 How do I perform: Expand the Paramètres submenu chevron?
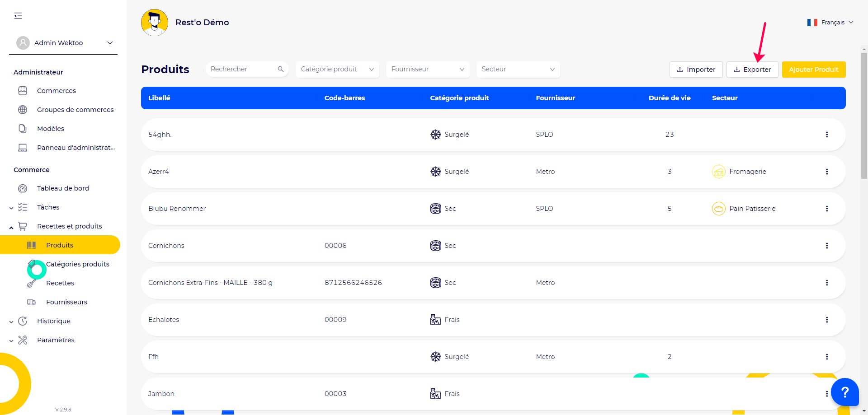point(11,341)
